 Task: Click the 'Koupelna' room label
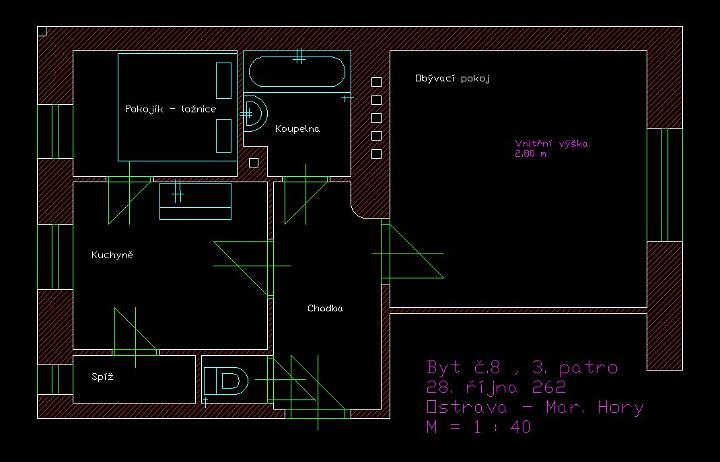point(298,129)
